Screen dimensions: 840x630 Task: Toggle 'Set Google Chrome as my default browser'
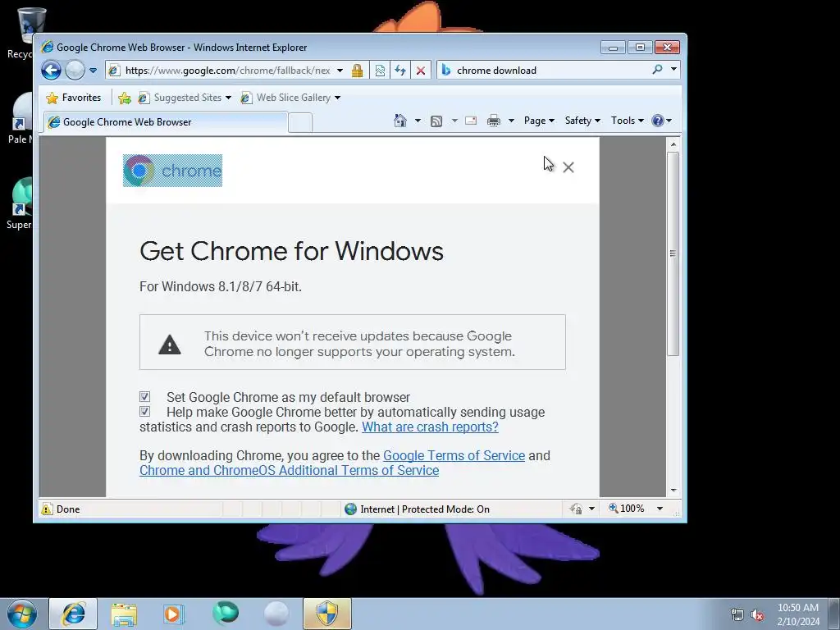[x=144, y=397]
